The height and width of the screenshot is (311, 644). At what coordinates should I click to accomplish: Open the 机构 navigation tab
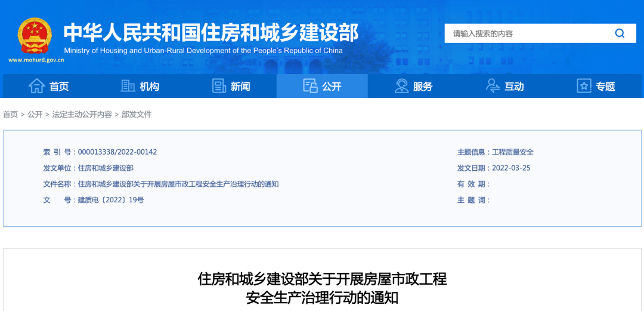[140, 86]
